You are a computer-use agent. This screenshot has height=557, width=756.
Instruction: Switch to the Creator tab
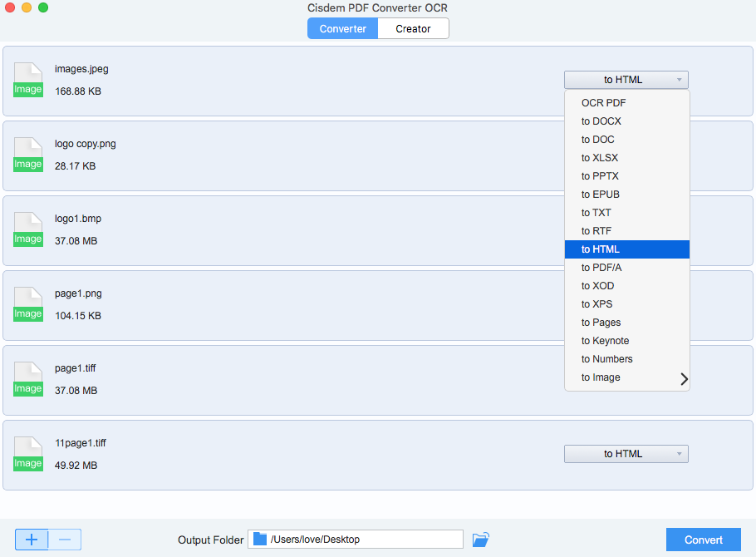point(413,28)
